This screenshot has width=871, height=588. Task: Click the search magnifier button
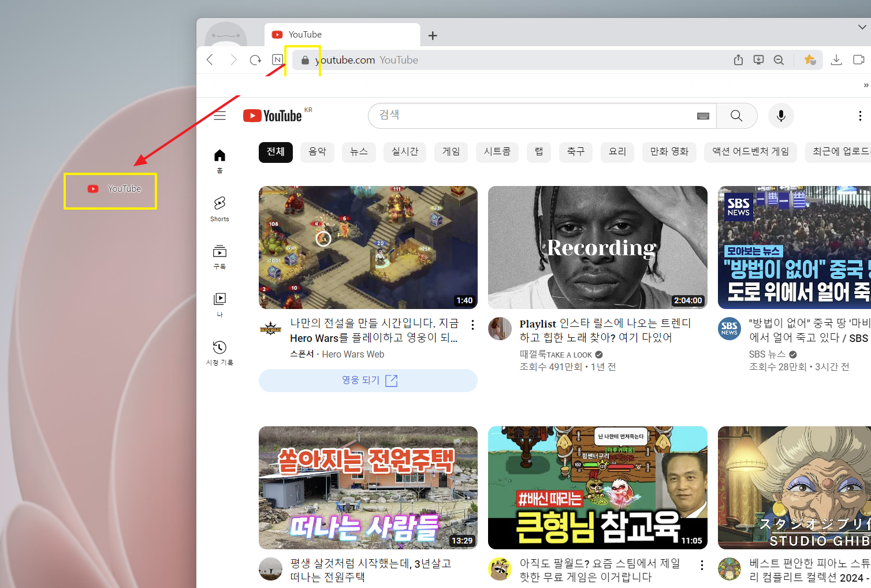[736, 116]
